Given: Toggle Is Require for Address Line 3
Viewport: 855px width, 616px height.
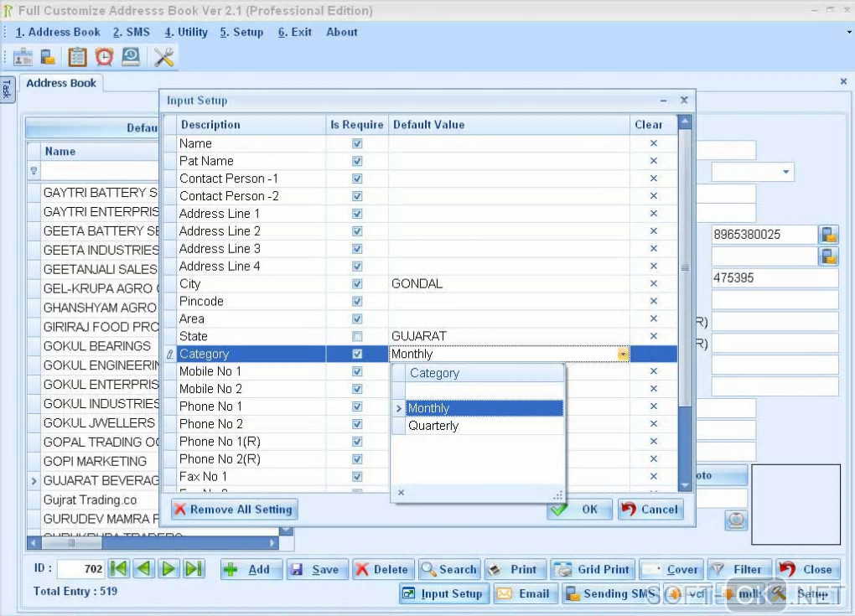Looking at the screenshot, I should point(357,249).
